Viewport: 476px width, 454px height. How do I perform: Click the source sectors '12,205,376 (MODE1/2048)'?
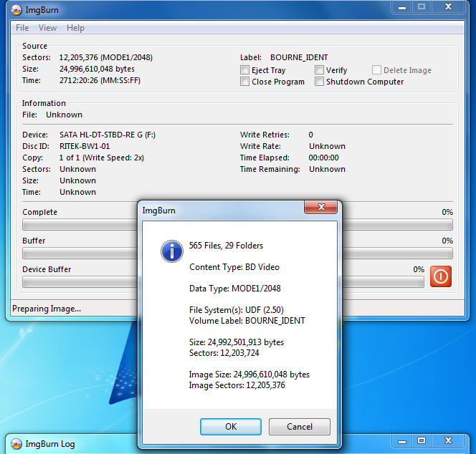[x=106, y=57]
